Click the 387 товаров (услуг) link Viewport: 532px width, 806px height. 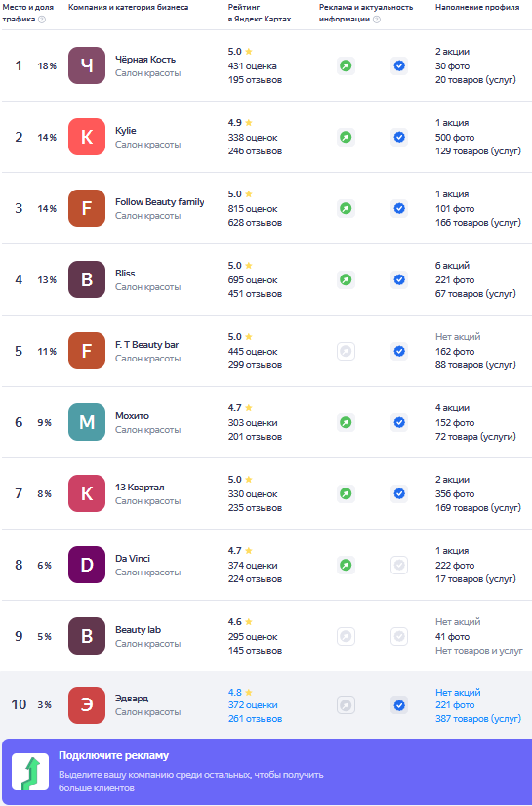pos(478,719)
